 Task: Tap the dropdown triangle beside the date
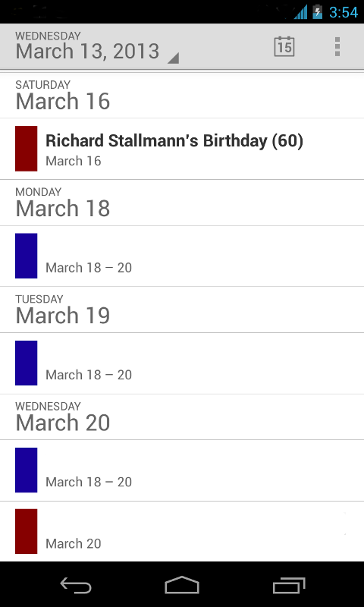(x=173, y=58)
